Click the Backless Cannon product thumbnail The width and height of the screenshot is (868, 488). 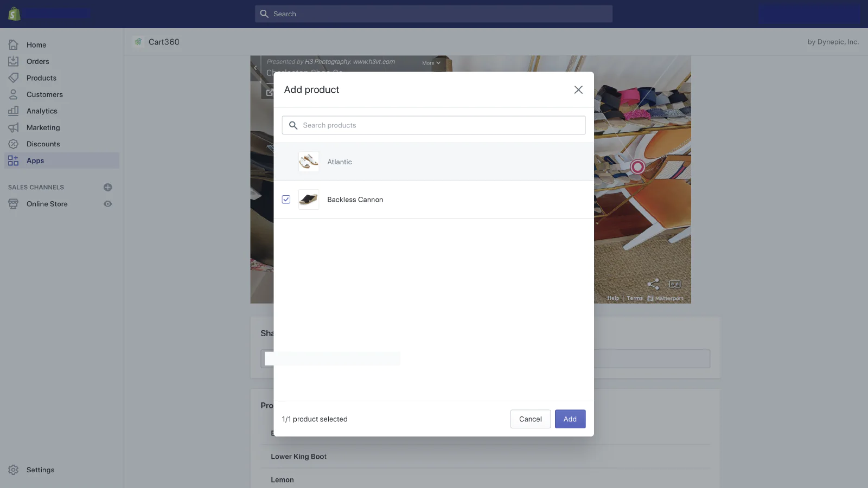309,200
